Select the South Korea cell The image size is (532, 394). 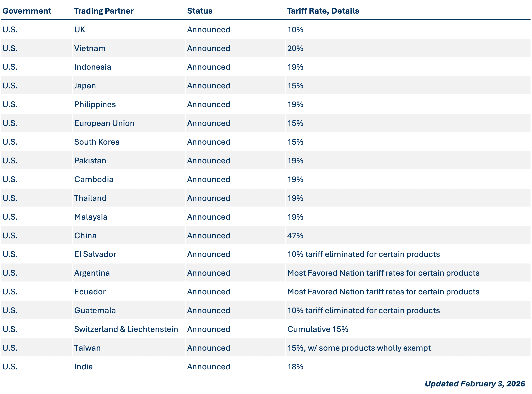click(x=97, y=142)
